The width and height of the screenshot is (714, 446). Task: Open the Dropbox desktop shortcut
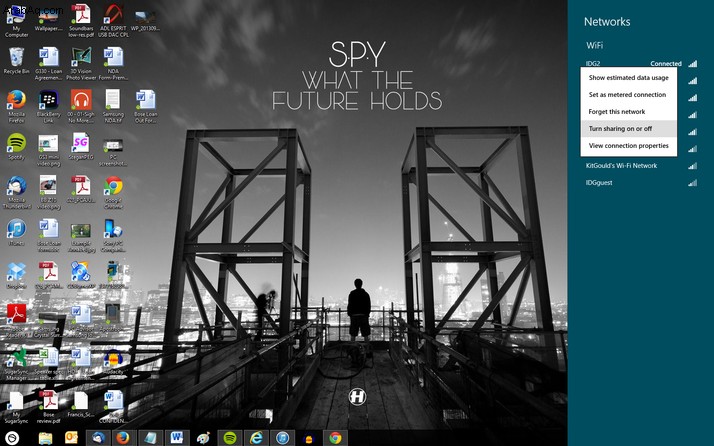pos(16,275)
